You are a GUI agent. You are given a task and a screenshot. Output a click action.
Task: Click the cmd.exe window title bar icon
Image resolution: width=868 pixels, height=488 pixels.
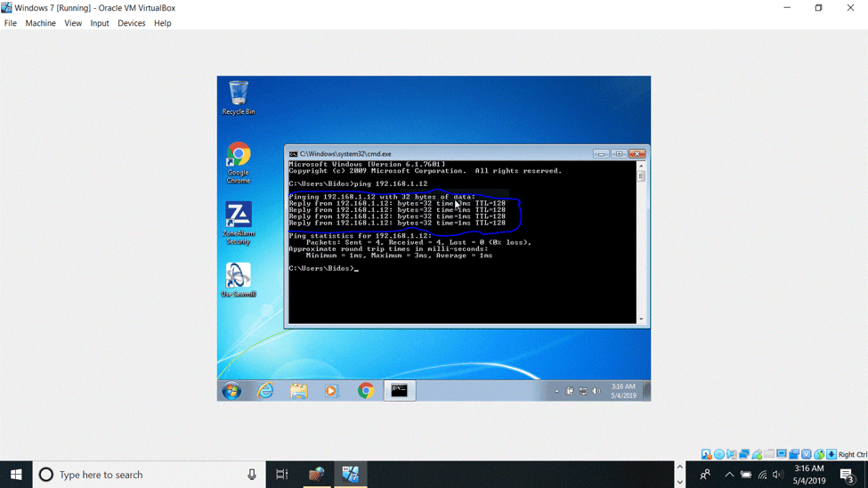[294, 154]
